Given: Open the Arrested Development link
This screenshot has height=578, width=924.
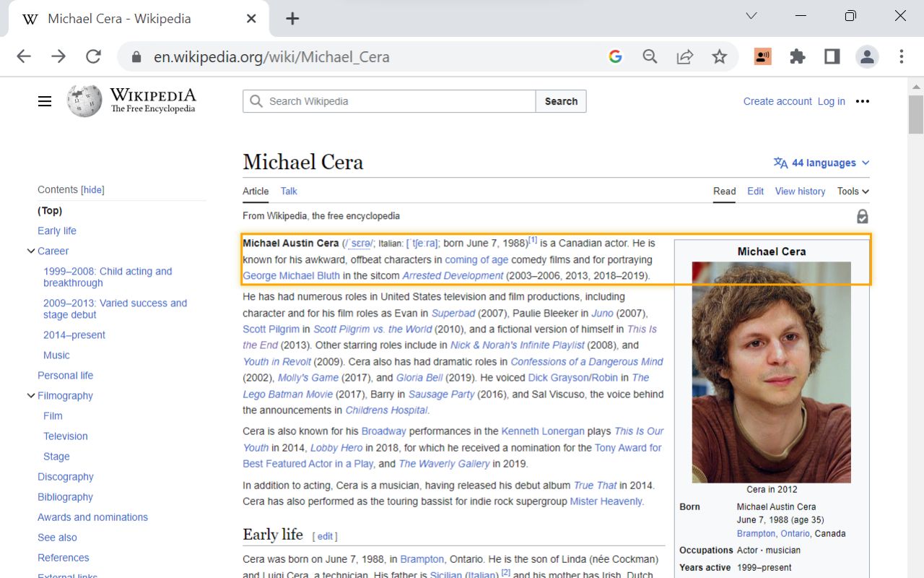Looking at the screenshot, I should (453, 276).
